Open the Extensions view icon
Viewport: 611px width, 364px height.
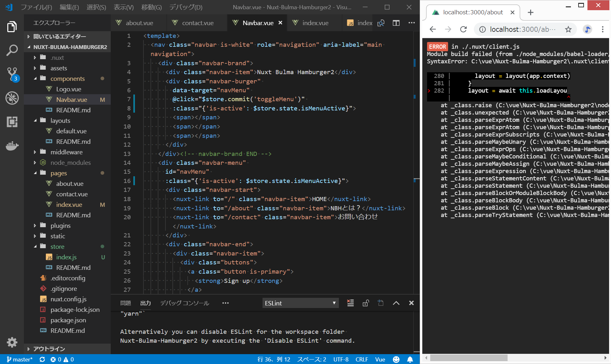pos(12,122)
